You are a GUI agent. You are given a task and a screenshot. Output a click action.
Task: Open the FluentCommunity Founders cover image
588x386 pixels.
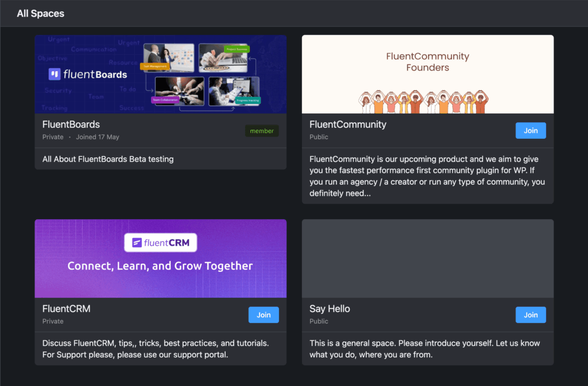pyautogui.click(x=427, y=74)
